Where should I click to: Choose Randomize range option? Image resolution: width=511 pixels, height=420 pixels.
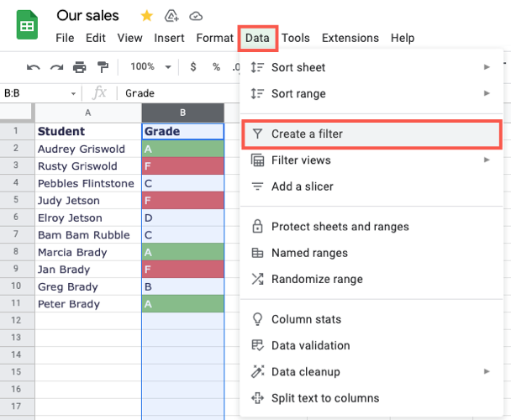(x=371, y=279)
